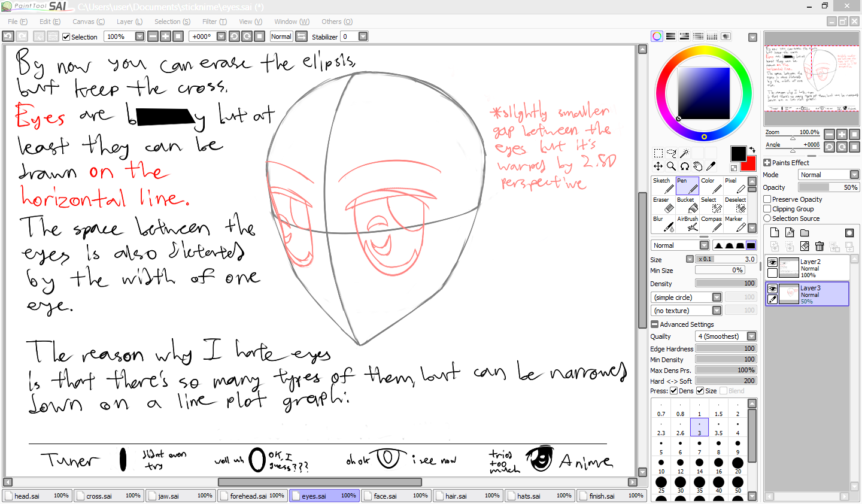This screenshot has height=504, width=862.
Task: Turn on Clipping Group
Action: (x=767, y=208)
